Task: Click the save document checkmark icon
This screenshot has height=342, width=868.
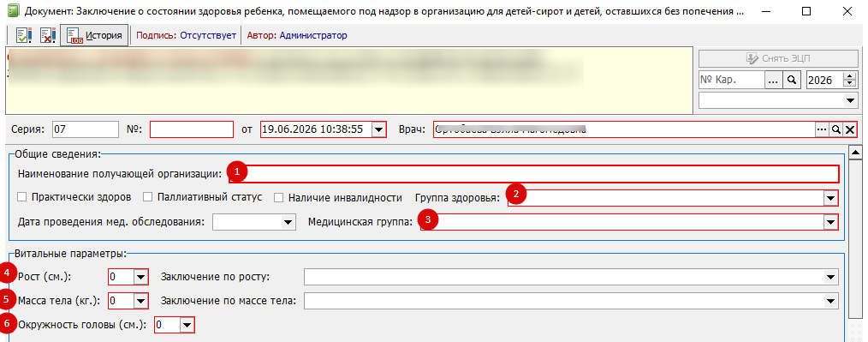Action: pos(24,36)
